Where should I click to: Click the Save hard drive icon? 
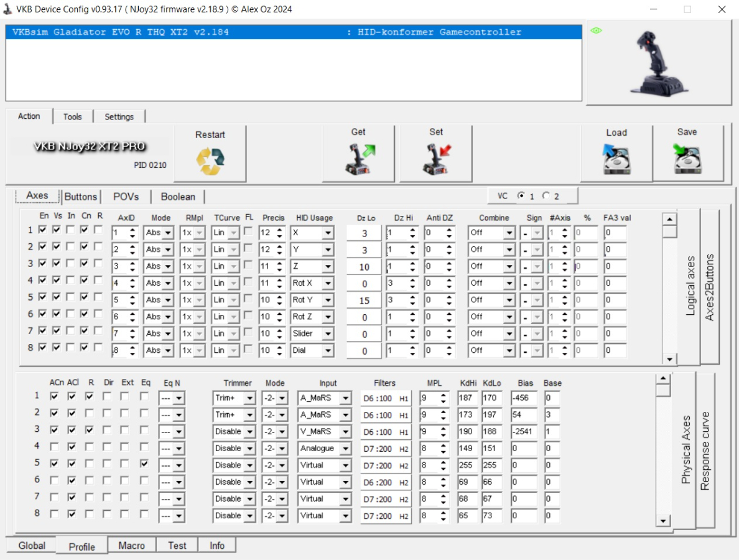(687, 159)
